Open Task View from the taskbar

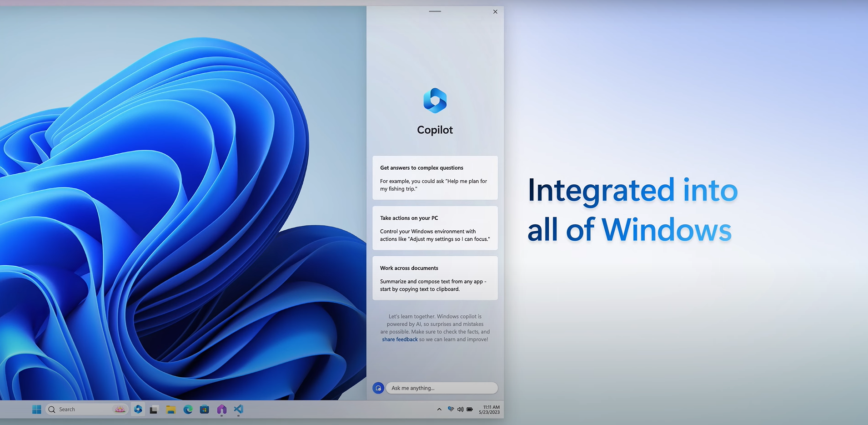[154, 410]
